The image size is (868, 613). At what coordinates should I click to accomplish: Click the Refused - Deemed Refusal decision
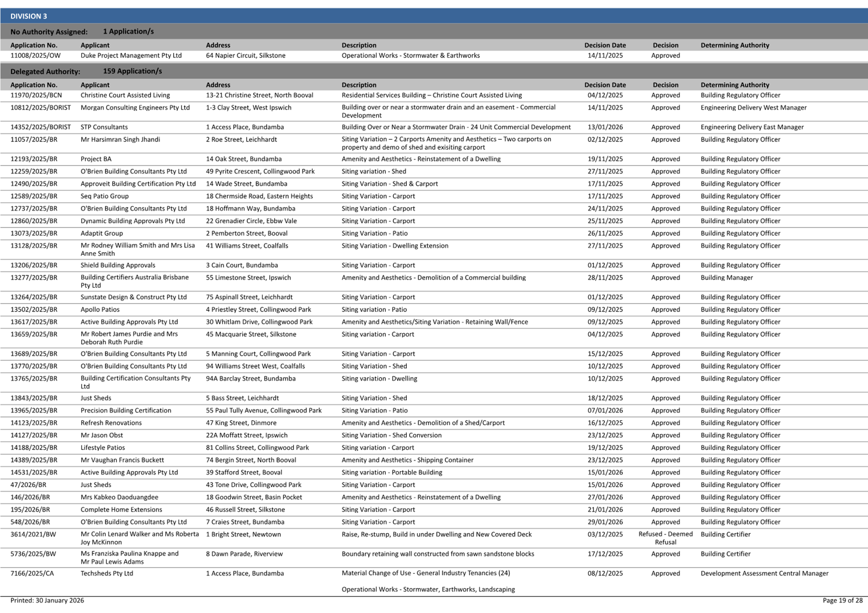pyautogui.click(x=665, y=538)
